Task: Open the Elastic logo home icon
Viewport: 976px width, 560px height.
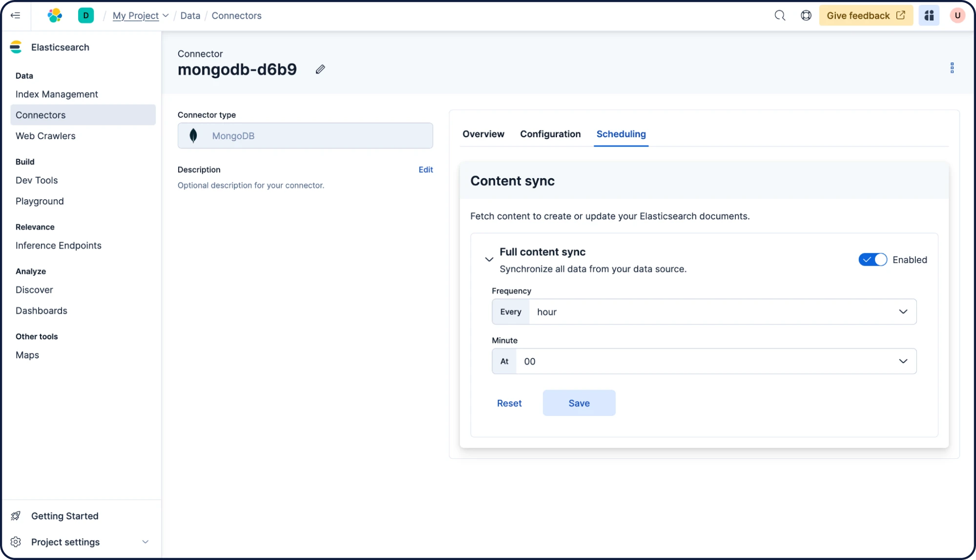Action: [x=55, y=15]
